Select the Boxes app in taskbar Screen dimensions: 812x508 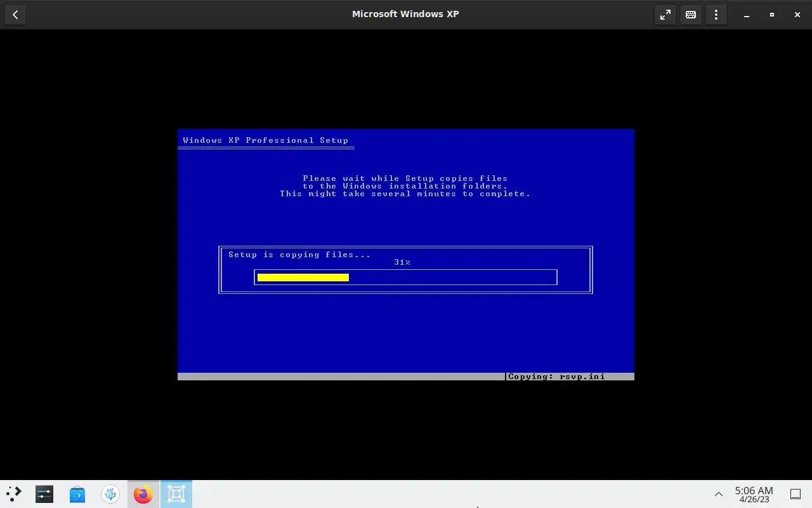click(176, 494)
